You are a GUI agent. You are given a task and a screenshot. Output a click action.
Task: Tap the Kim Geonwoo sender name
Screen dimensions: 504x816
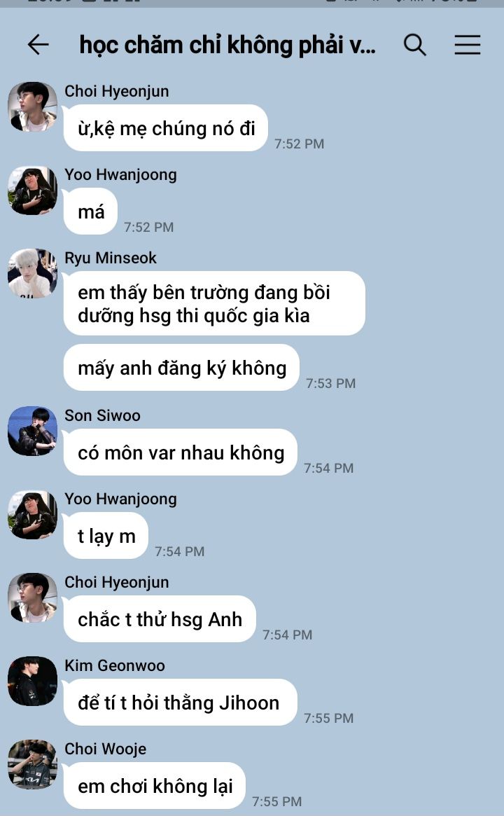tap(114, 665)
